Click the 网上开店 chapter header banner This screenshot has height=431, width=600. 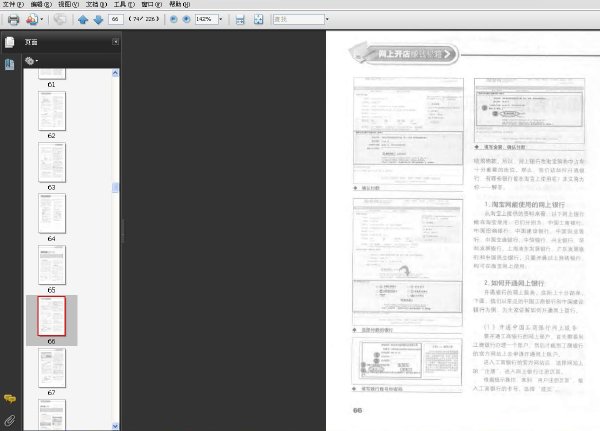point(404,54)
